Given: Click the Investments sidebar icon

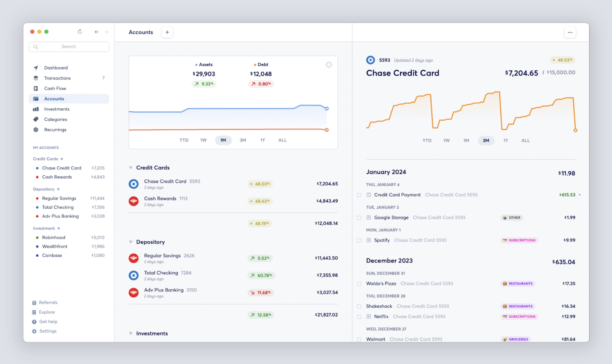Looking at the screenshot, I should coord(36,109).
